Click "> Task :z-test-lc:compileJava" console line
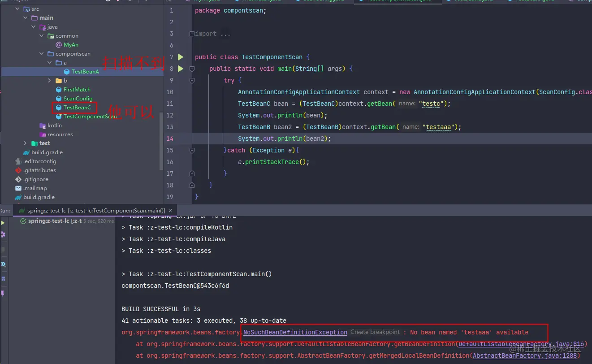Screen dimensions: 592x364 pyautogui.click(x=173, y=239)
